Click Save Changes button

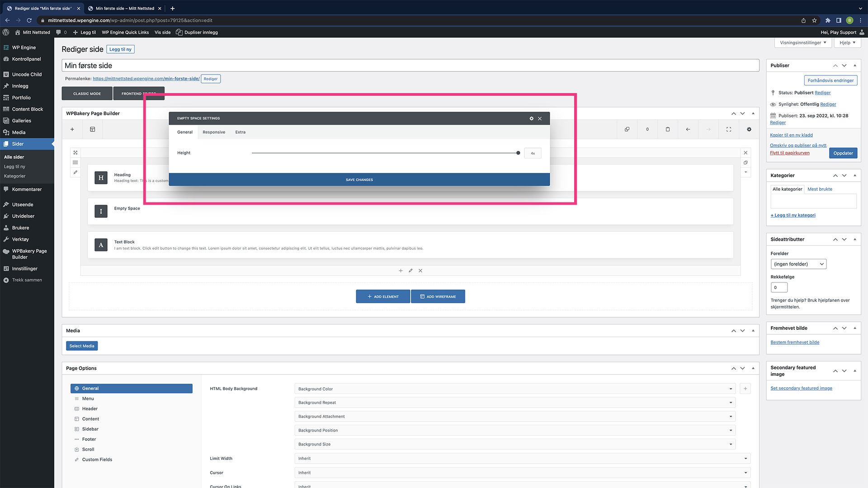(359, 180)
